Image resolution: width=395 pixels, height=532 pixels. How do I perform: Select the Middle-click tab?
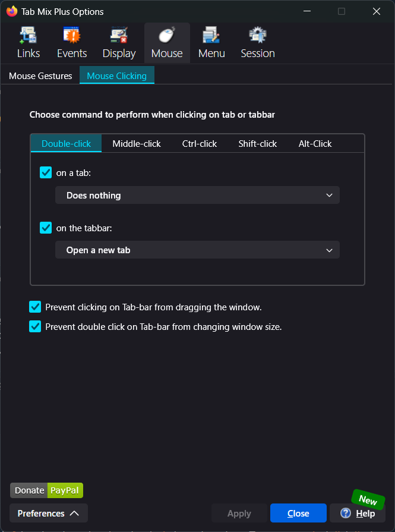click(137, 144)
